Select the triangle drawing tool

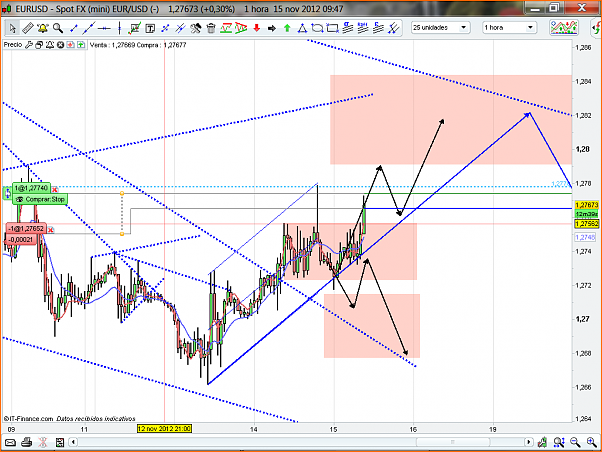click(x=303, y=28)
